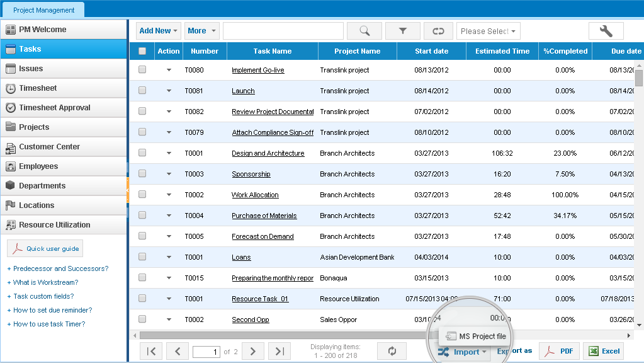Open the filter funnel button
Image resolution: width=644 pixels, height=363 pixels.
(402, 31)
